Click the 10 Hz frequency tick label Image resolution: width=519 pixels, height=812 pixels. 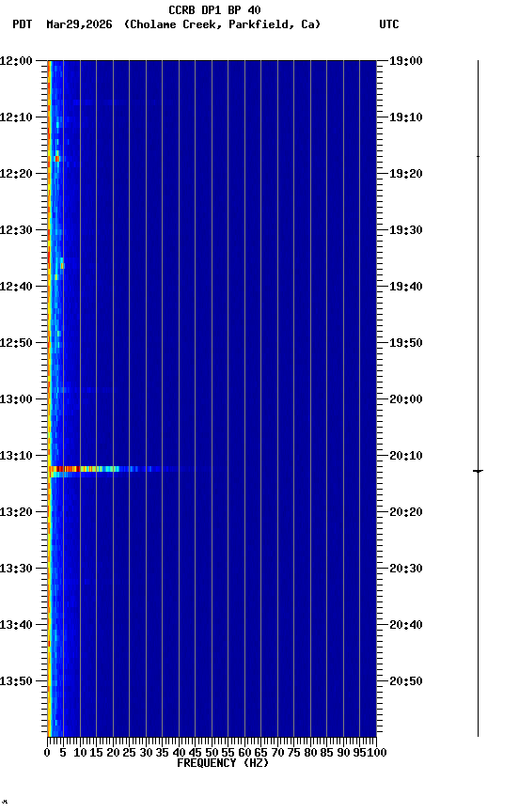coord(80,753)
